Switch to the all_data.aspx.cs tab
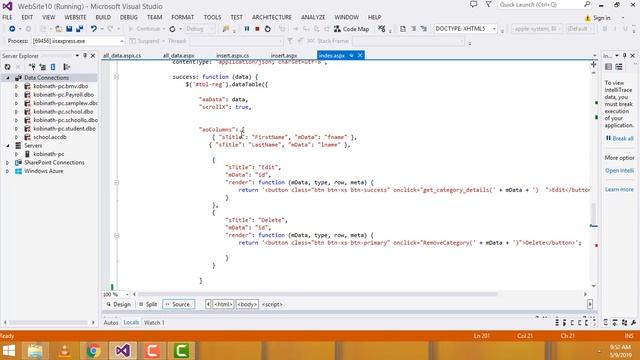640x360 pixels. [122, 56]
